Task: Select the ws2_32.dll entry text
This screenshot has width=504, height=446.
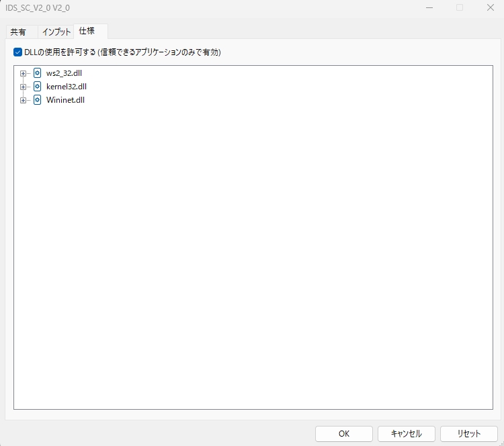Action: pyautogui.click(x=64, y=73)
